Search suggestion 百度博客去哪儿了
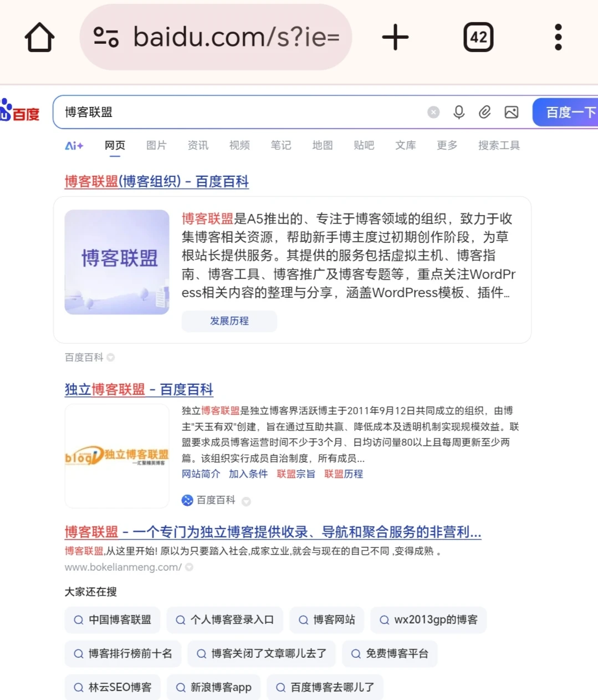Image resolution: width=598 pixels, height=700 pixels. pos(325,687)
